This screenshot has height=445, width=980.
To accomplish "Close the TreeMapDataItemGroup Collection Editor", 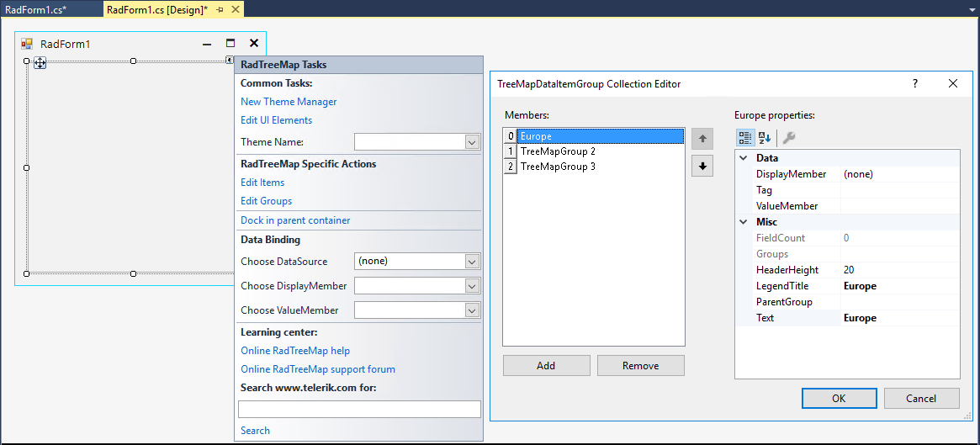I will click(953, 83).
